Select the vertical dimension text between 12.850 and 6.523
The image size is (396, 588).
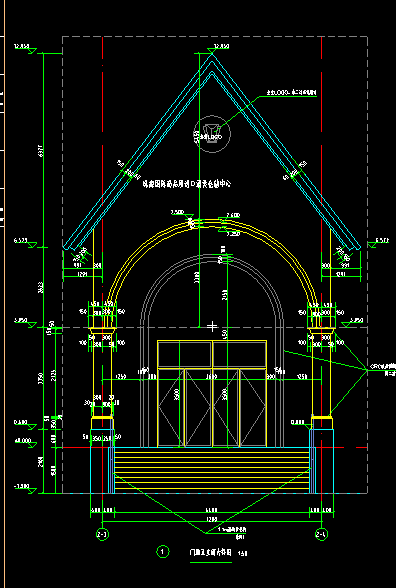pos(40,151)
